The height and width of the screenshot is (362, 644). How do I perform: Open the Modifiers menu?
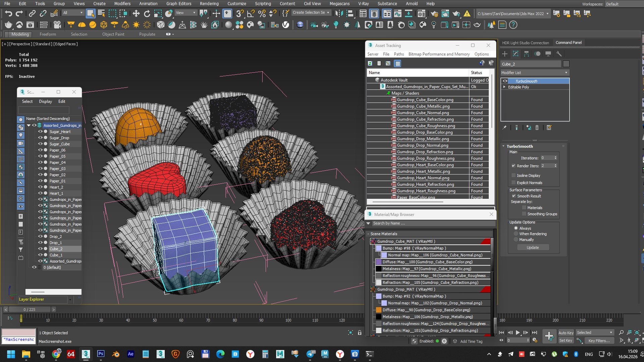coord(122,4)
